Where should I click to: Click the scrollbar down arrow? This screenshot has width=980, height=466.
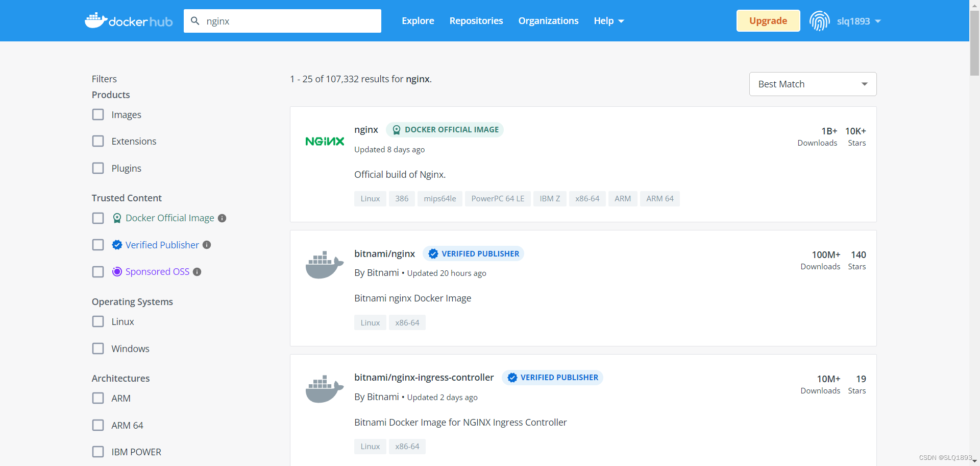tap(974, 461)
